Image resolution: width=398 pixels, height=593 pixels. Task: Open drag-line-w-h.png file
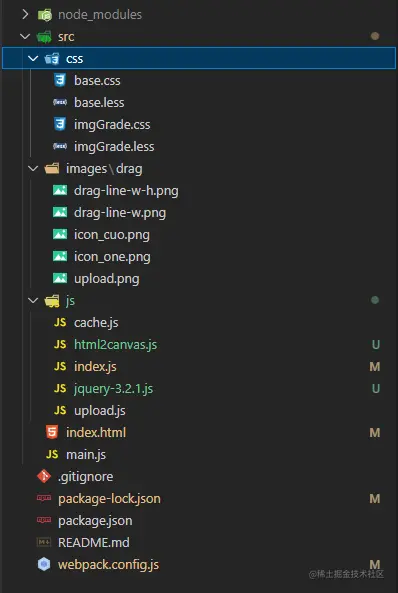coord(126,191)
